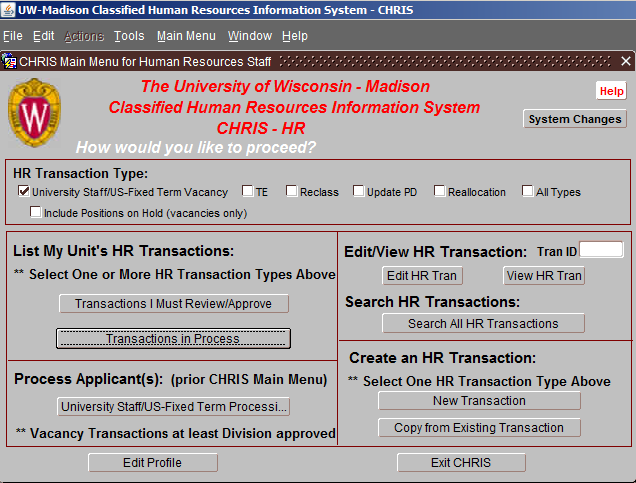636x483 pixels.
Task: Click Search All HR Transactions
Action: click(x=483, y=323)
